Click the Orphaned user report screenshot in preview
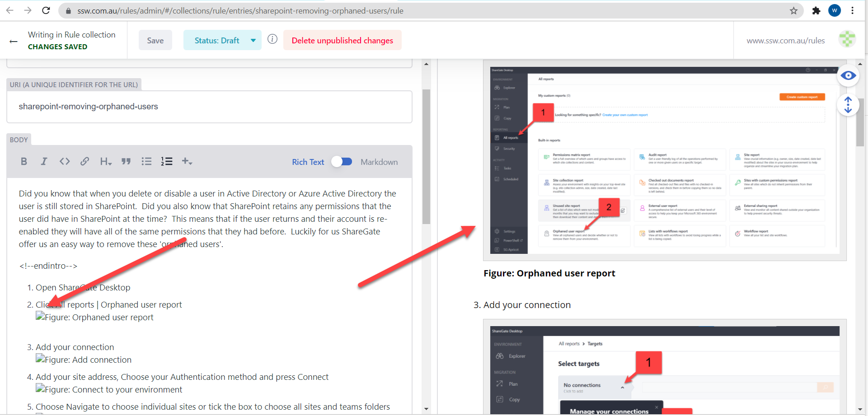Viewport: 868px width, 416px height. point(665,160)
